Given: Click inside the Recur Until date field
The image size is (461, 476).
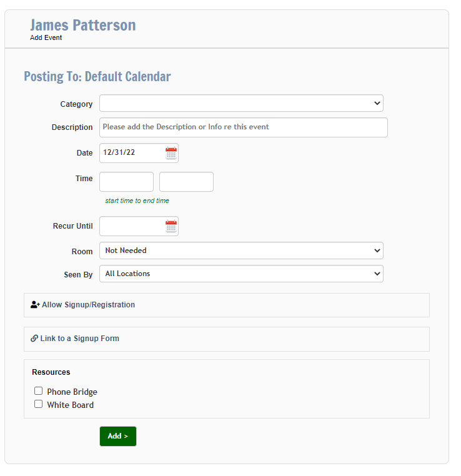Looking at the screenshot, I should [x=132, y=226].
